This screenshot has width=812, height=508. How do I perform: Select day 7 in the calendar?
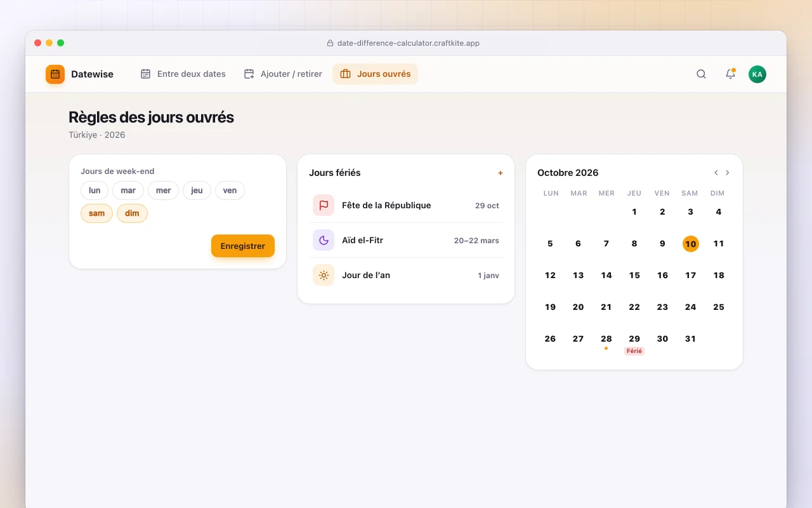pyautogui.click(x=606, y=244)
